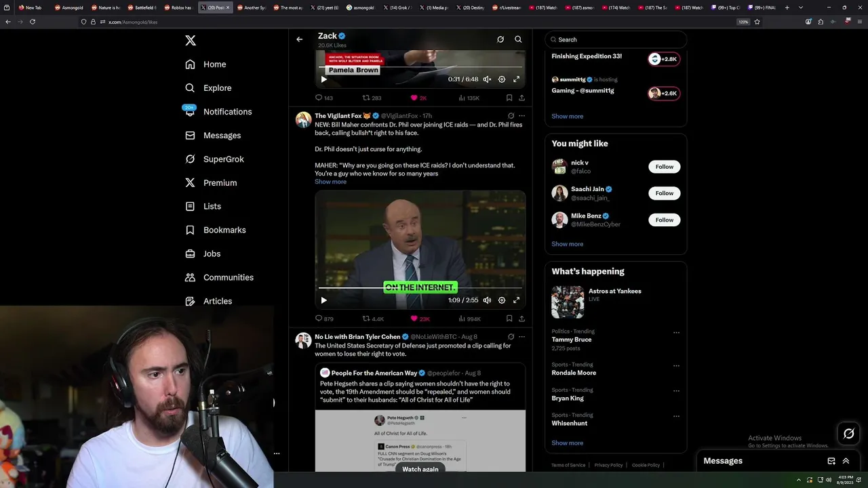This screenshot has height=488, width=868.
Task: Bookmark the post with 994K views
Action: tap(509, 319)
